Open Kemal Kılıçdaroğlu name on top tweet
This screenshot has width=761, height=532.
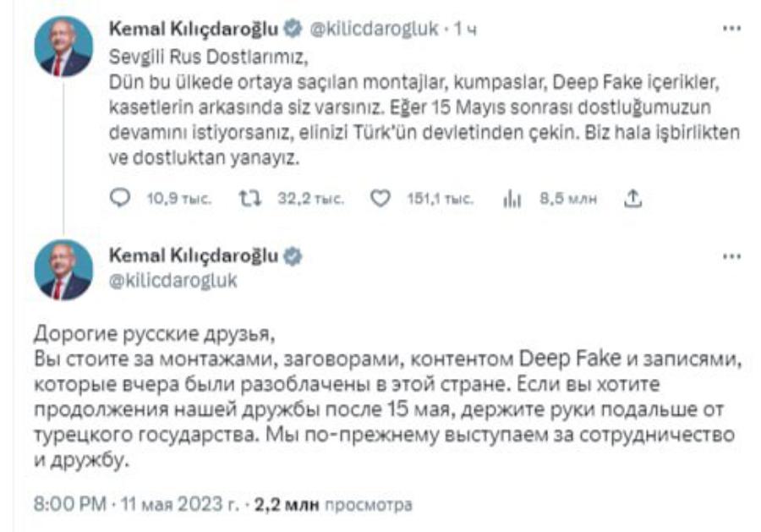click(x=194, y=30)
